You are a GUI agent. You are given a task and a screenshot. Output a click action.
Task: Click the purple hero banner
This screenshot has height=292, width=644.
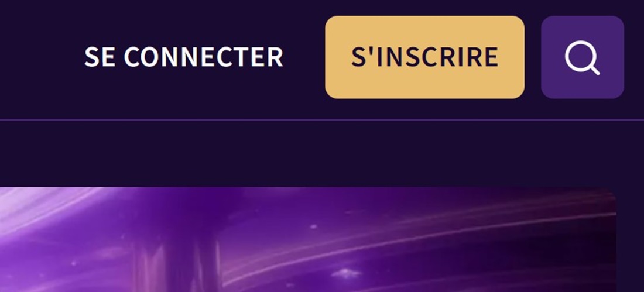(x=308, y=239)
